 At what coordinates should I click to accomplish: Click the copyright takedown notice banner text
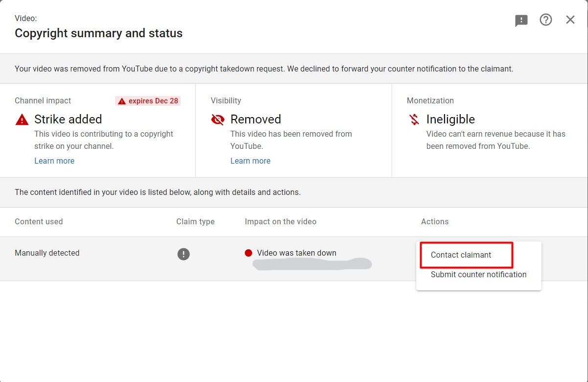264,69
